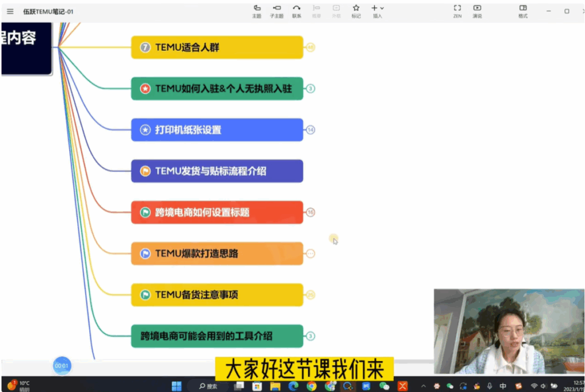585x392 pixels.
Task: Open the taskbar clock and date
Action: 575,386
